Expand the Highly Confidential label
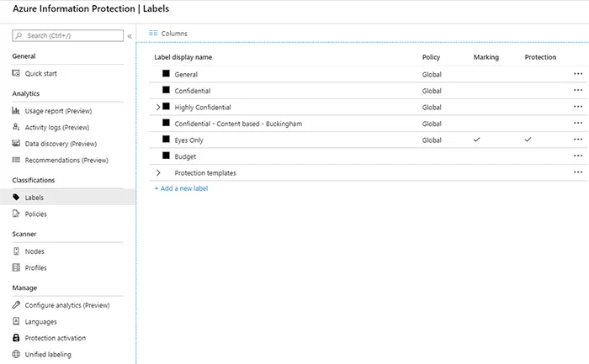 (x=158, y=108)
